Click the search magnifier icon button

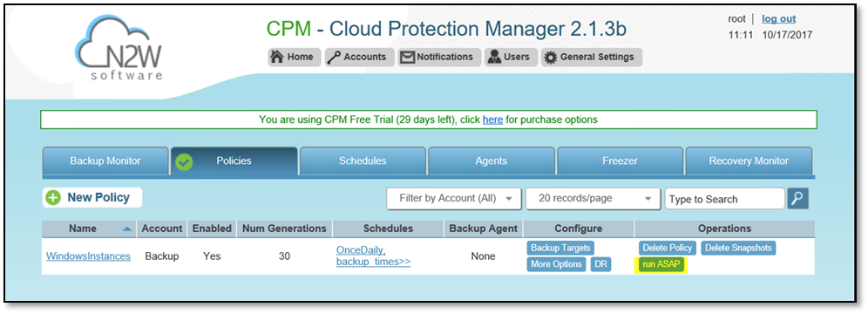[x=797, y=199]
